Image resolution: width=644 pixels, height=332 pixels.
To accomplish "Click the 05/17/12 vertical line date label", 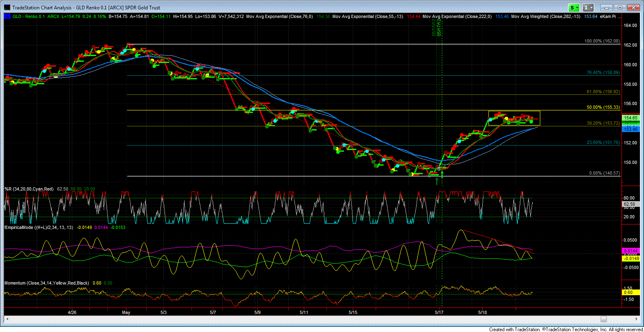I will point(439,28).
